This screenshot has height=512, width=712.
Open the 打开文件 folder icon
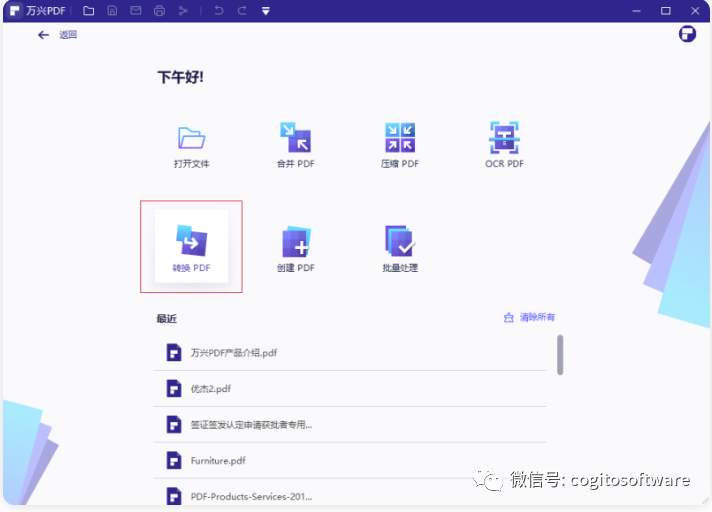191,138
